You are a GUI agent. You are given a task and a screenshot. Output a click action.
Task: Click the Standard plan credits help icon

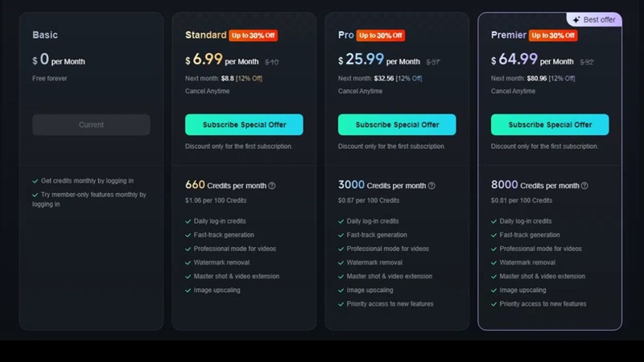tap(272, 186)
